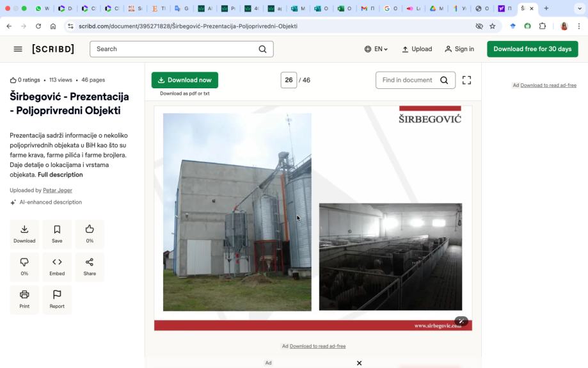Go to the Scribd logo homepage
The width and height of the screenshot is (588, 368).
click(x=53, y=49)
